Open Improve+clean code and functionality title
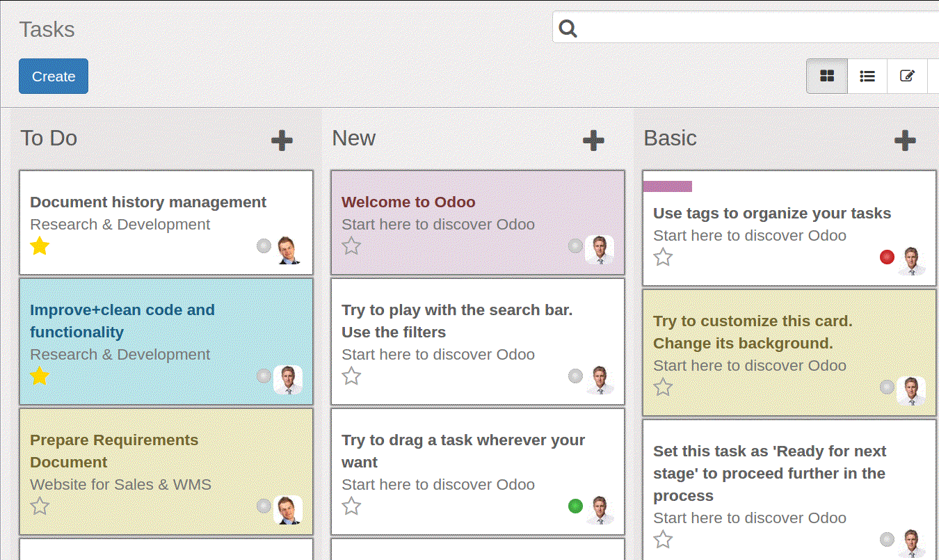939x560 pixels. [x=122, y=321]
